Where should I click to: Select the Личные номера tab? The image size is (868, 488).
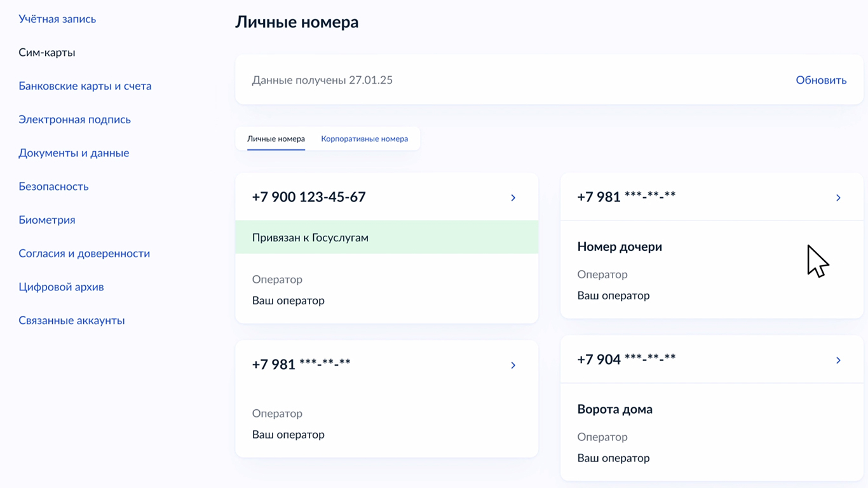[276, 139]
